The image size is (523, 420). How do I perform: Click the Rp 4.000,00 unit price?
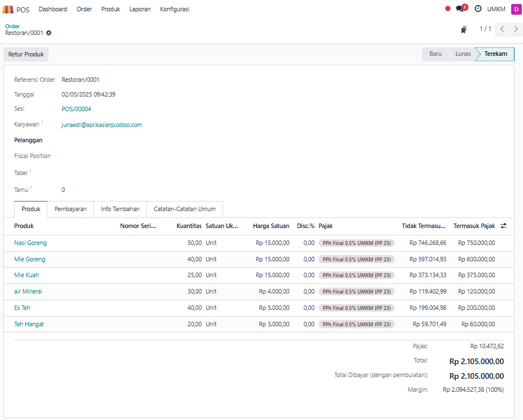pos(274,292)
